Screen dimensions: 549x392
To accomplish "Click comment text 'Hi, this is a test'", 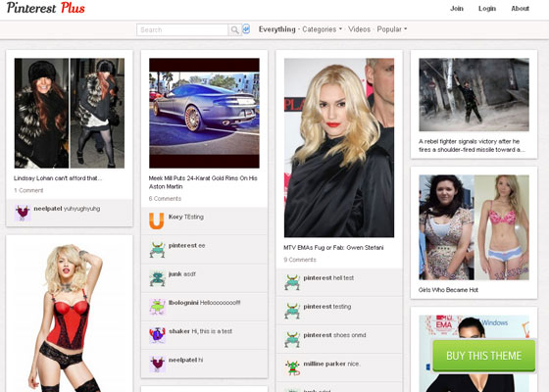I will (x=212, y=331).
